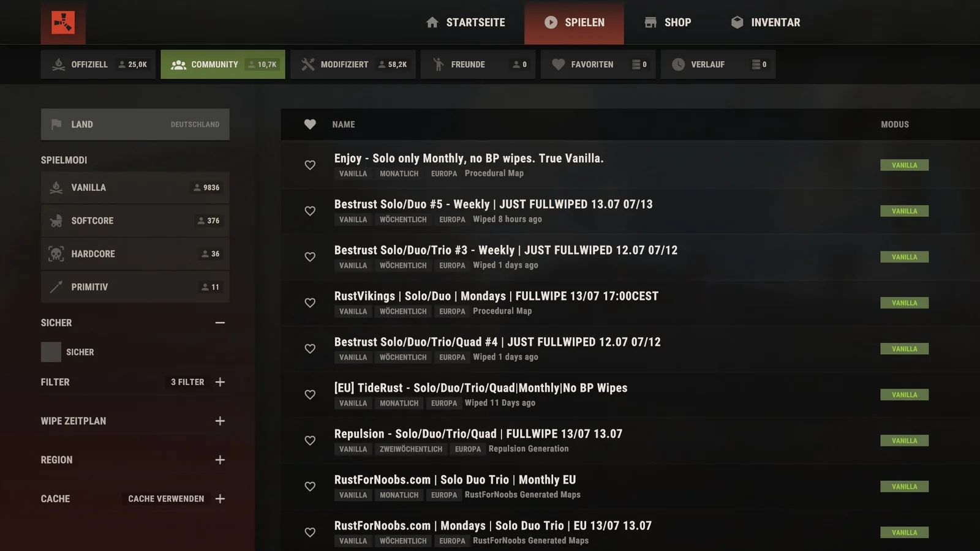Click Wöchentlich tag on RustVikings server
The height and width of the screenshot is (551, 980).
(403, 312)
